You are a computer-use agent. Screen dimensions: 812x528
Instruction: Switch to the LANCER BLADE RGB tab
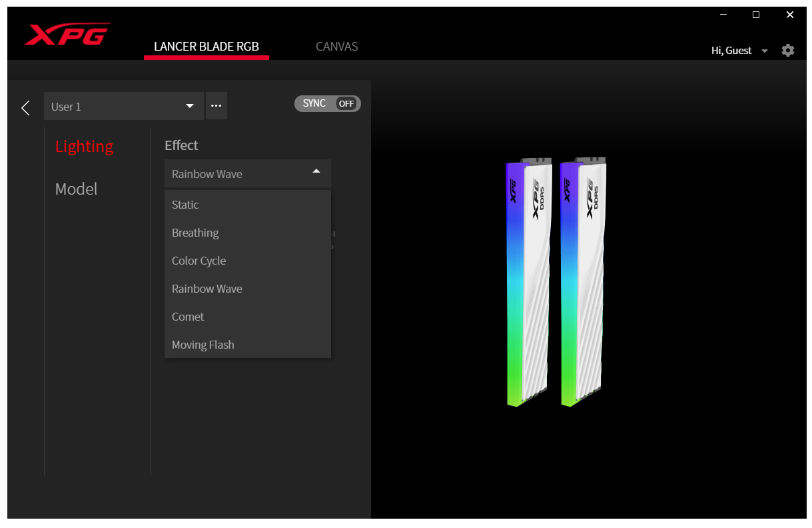click(206, 47)
